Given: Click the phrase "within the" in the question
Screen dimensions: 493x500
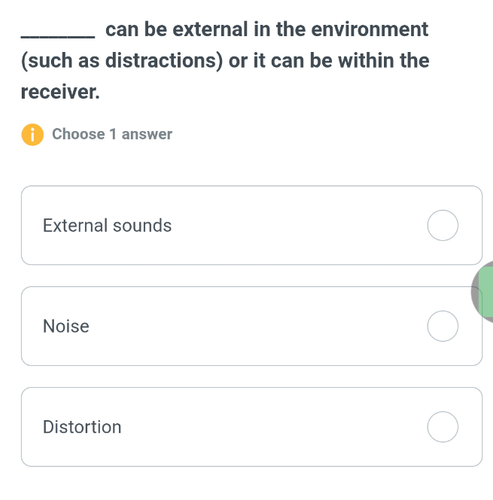Looking at the screenshot, I should 384,60.
